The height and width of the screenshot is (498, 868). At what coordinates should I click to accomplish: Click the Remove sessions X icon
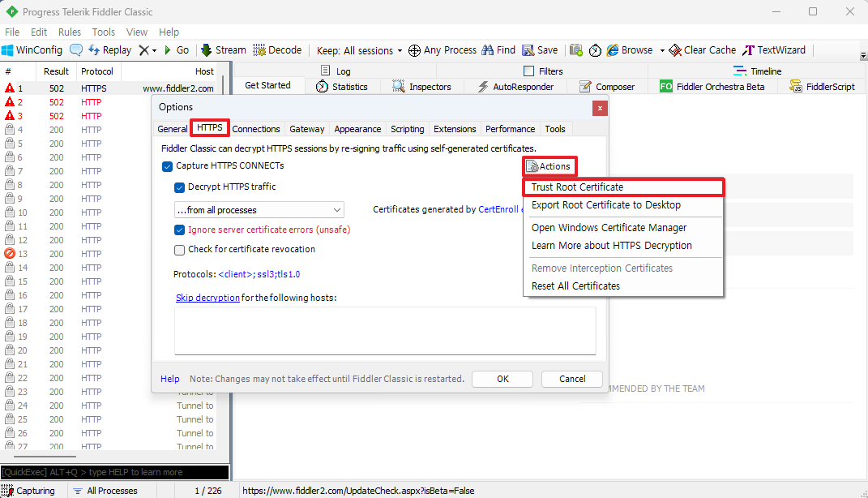[x=144, y=50]
